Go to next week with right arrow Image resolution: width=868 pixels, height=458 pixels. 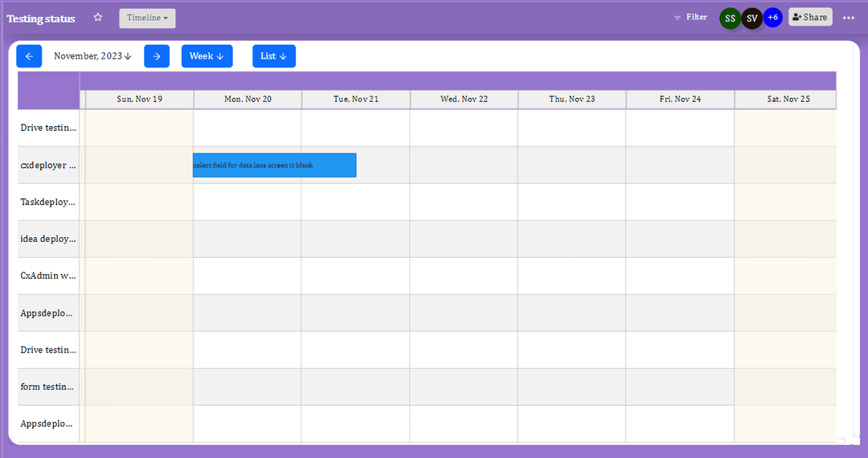click(157, 56)
